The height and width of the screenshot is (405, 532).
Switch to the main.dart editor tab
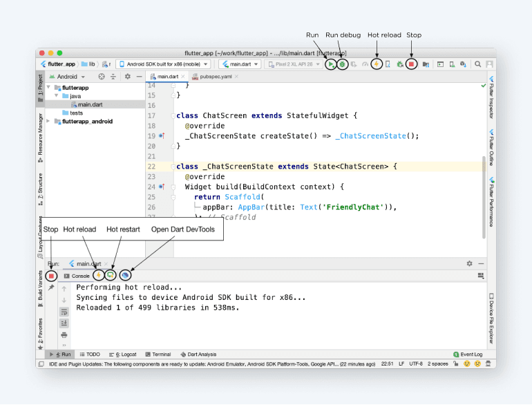point(167,77)
